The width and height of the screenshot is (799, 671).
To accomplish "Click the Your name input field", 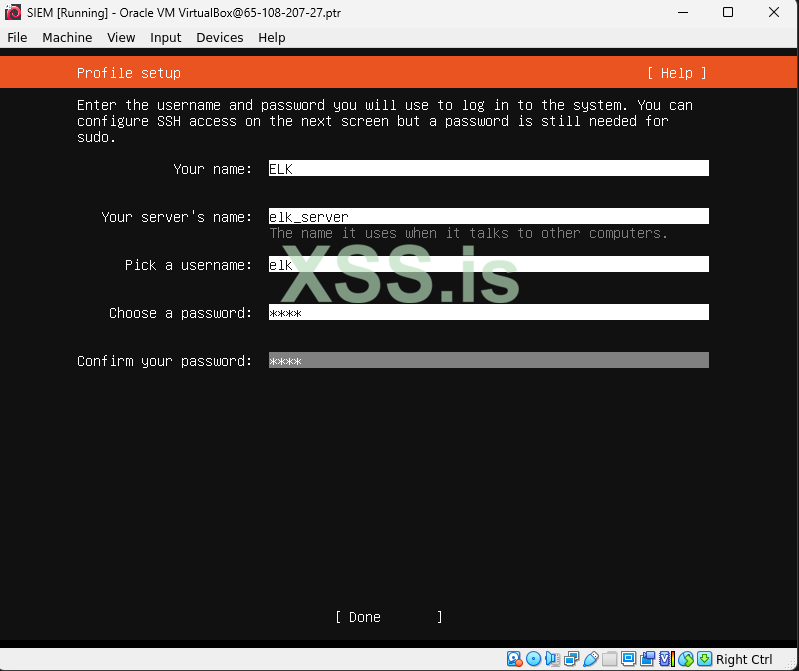I will coord(489,168).
